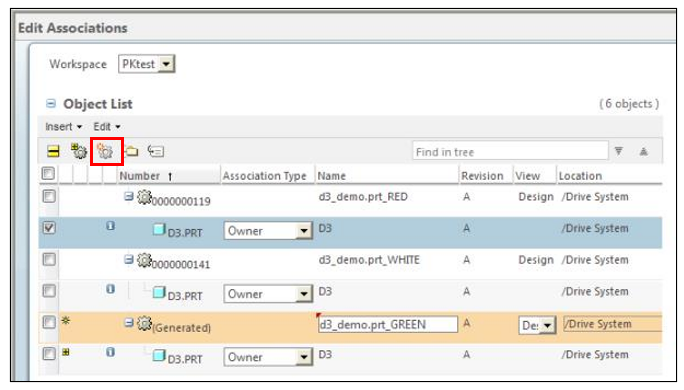Click gear part icon for (Generated) row
The width and height of the screenshot is (684, 390).
144,324
